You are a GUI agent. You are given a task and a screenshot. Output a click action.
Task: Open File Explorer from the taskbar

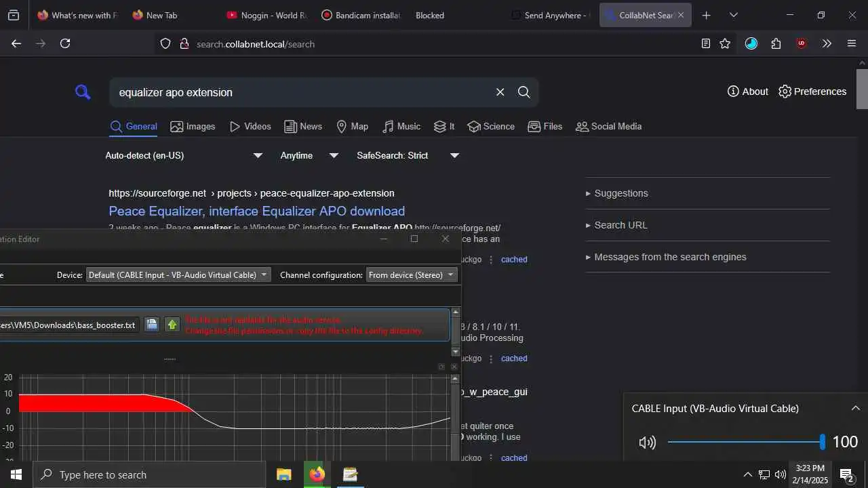[x=283, y=474]
